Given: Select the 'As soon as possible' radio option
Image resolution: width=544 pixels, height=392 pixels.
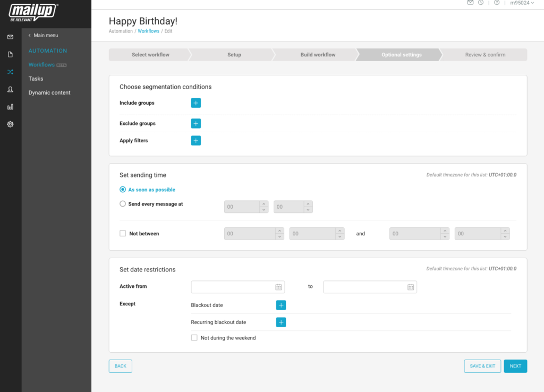Looking at the screenshot, I should [123, 190].
